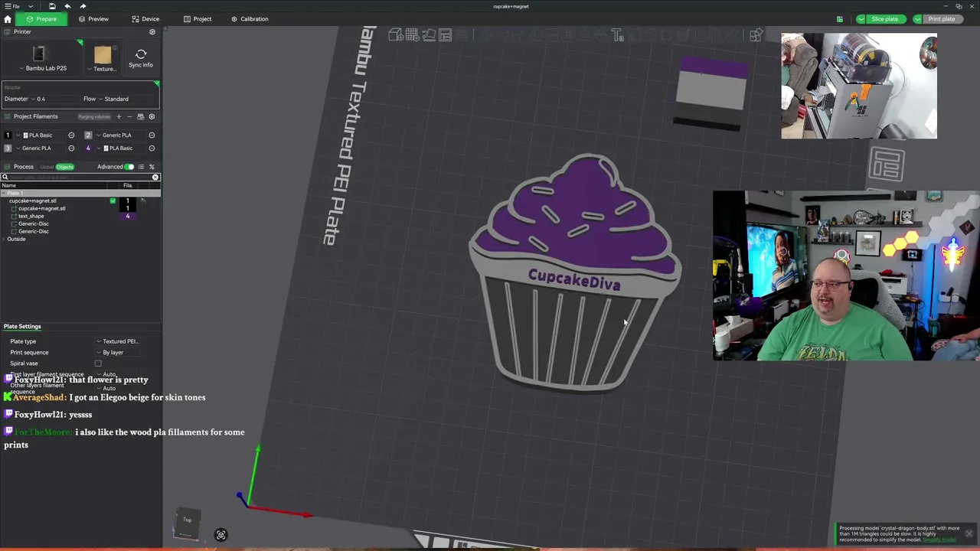Click the Add plate grid toolbar icon
The image size is (980, 551).
click(x=412, y=35)
